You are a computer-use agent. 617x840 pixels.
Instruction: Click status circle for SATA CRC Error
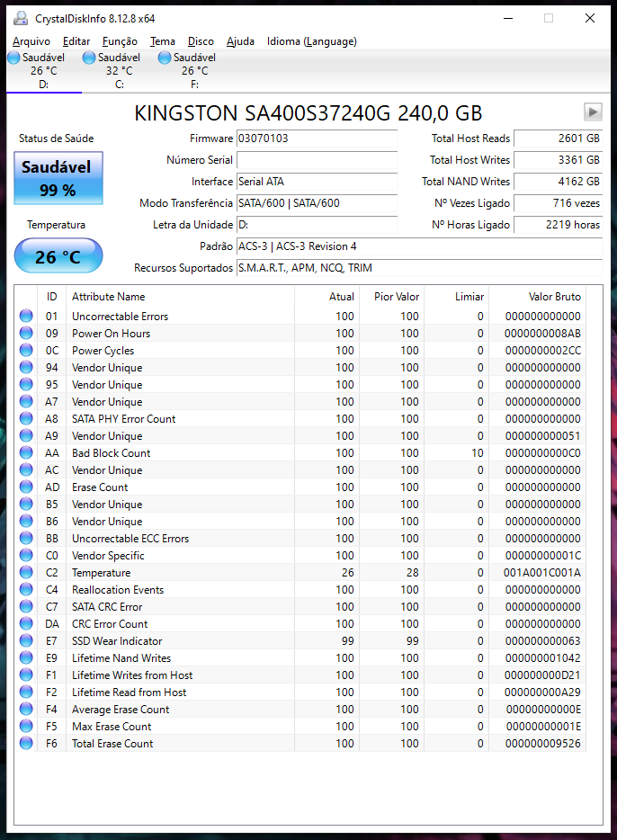click(x=26, y=606)
